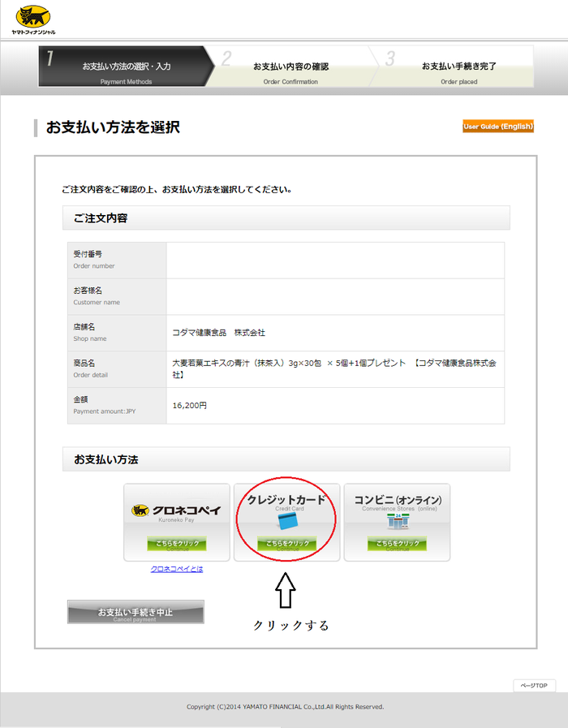Click the お客様名 Customer name label
The width and height of the screenshot is (568, 728).
coord(97,295)
